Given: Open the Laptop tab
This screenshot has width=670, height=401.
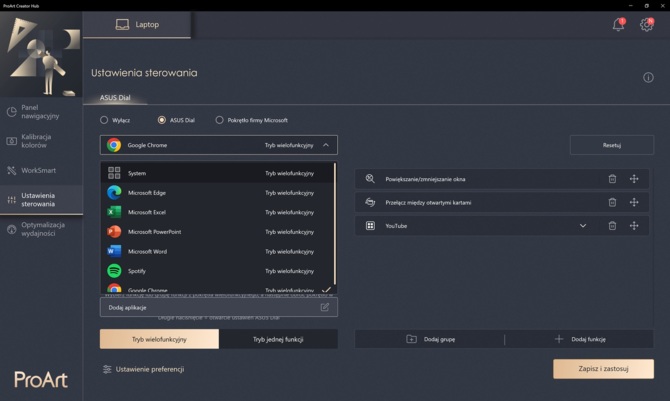Looking at the screenshot, I should 137,25.
